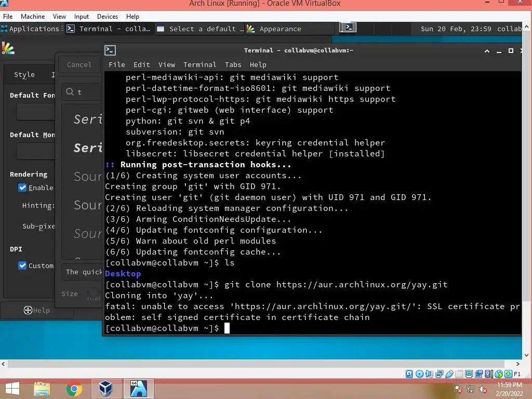Open the Terminal menu in the Terminal window

[199, 64]
